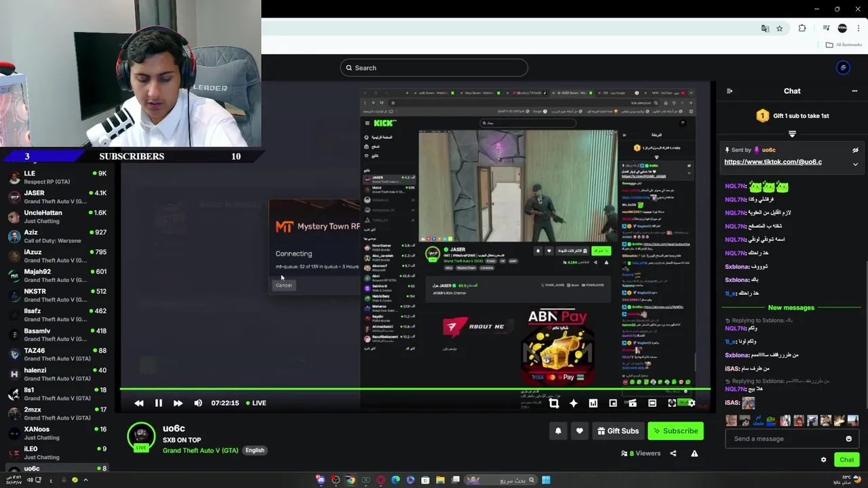Viewport: 868px width, 488px height.
Task: Rewind the stream with the back button
Action: pyautogui.click(x=139, y=403)
